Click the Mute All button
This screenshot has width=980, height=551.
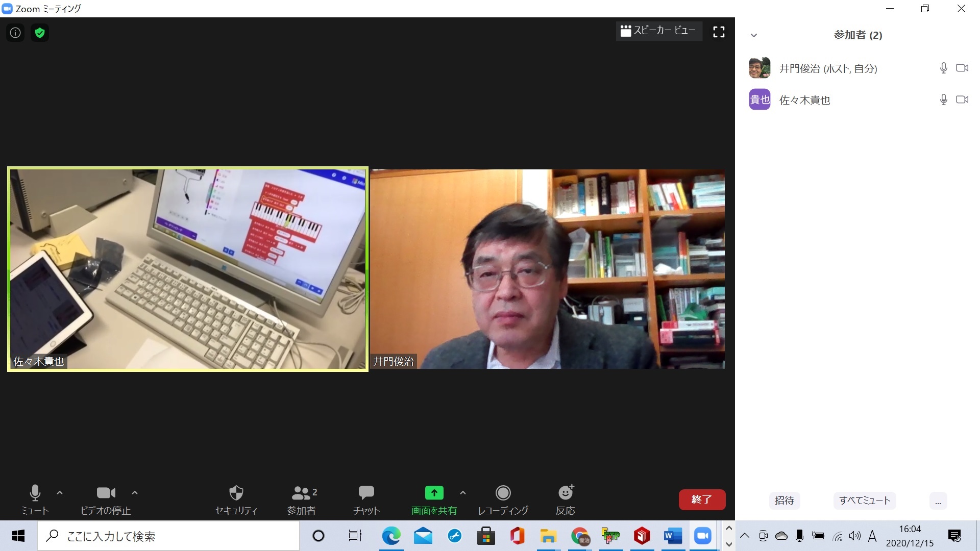tap(864, 500)
